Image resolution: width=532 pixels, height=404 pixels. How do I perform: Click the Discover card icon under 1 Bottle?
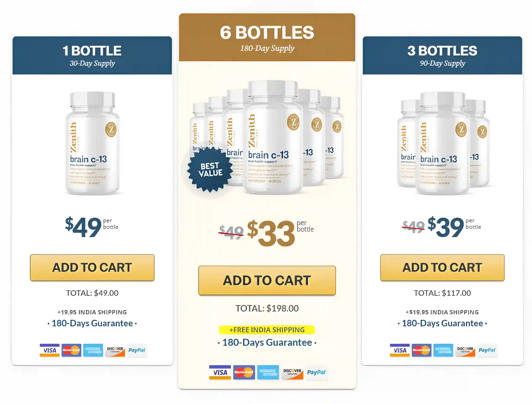[115, 350]
